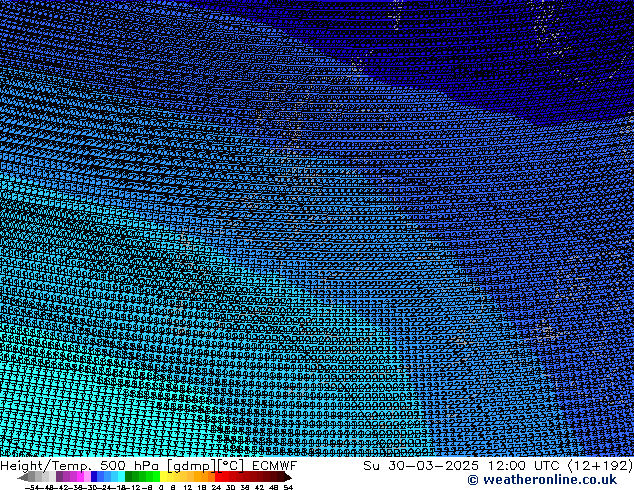Click the 'Height/Temp. 500 hPa' map title
634x490 pixels.
coord(79,466)
